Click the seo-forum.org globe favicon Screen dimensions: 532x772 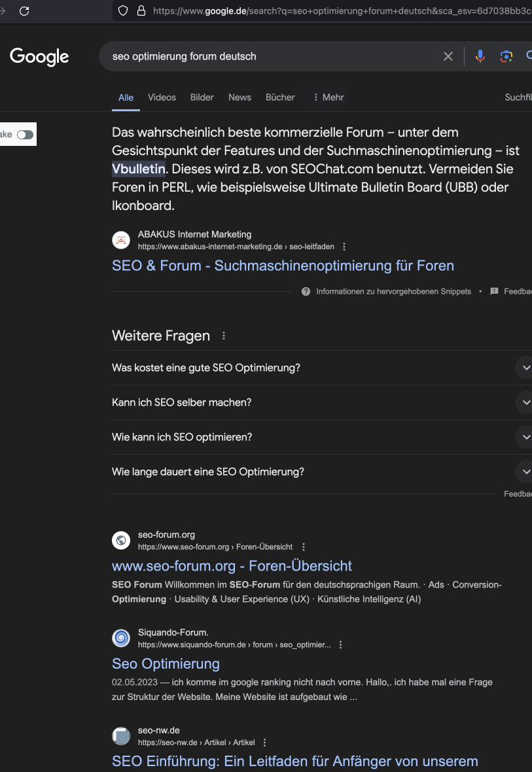coord(121,540)
